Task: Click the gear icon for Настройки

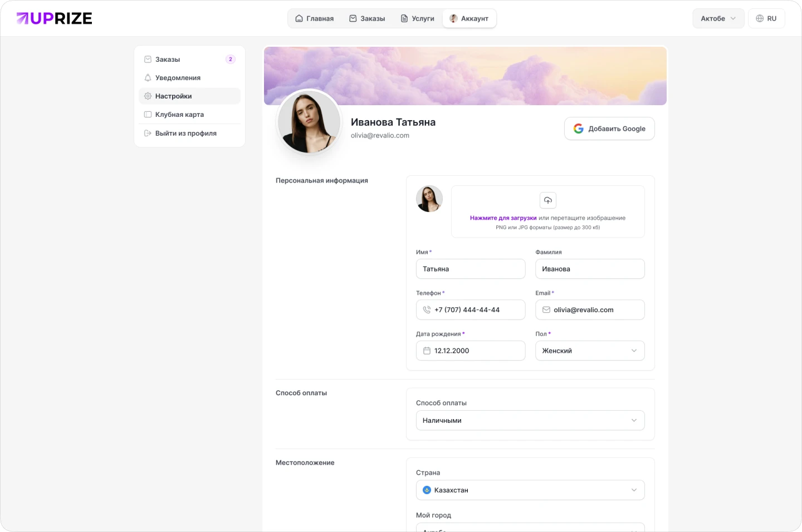Action: coord(148,96)
